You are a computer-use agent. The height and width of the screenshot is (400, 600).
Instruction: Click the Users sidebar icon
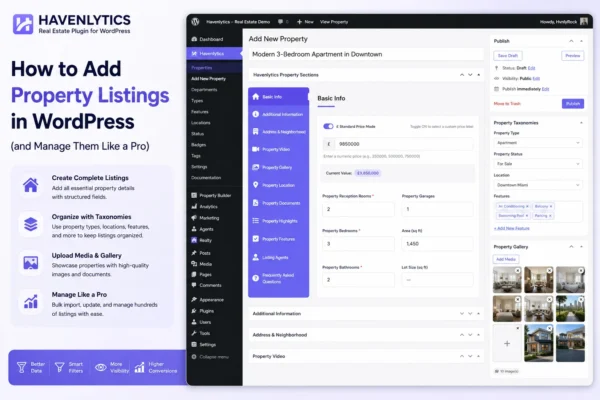pos(194,322)
